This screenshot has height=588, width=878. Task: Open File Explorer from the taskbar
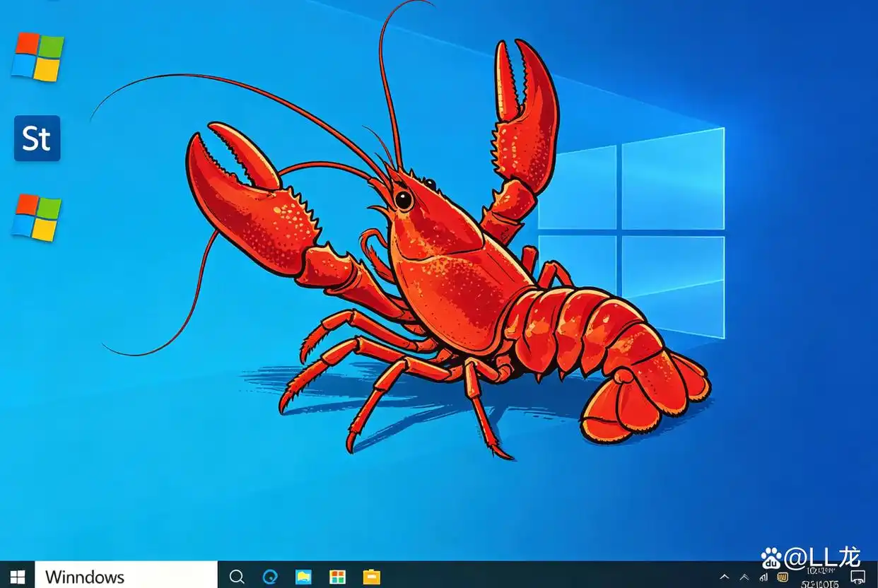point(304,577)
